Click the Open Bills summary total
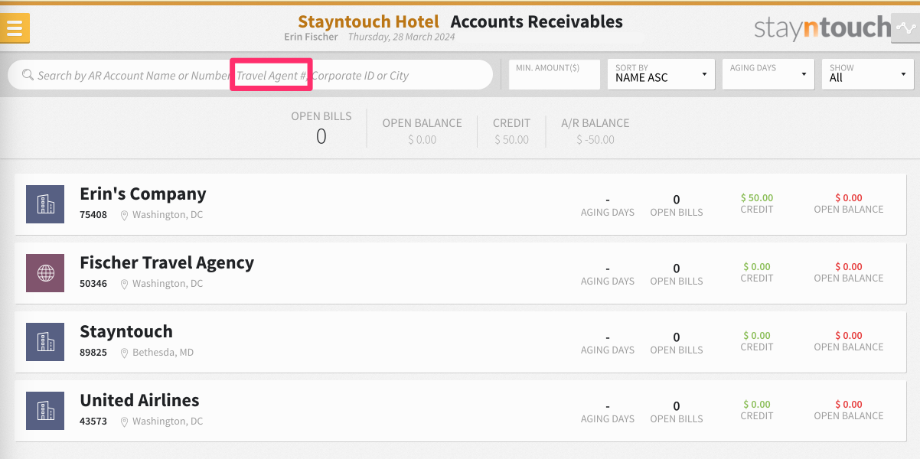Viewport: 920px width, 459px height. tap(321, 137)
